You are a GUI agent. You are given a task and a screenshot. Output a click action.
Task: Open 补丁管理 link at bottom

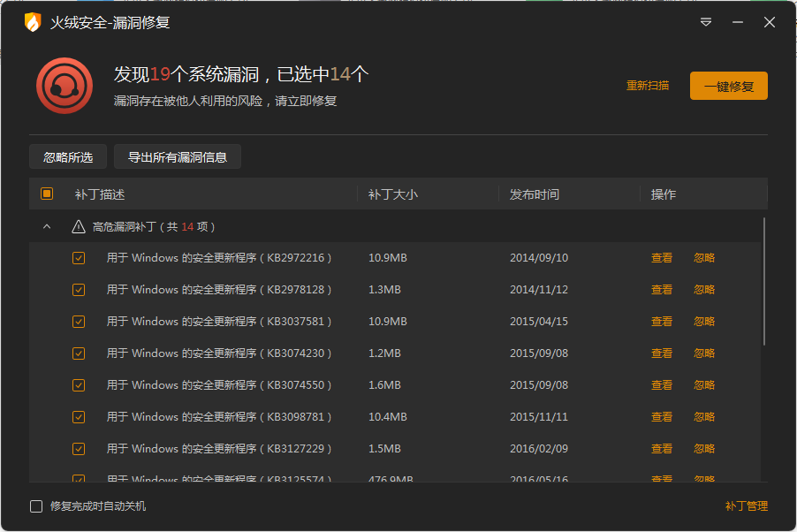(x=746, y=506)
